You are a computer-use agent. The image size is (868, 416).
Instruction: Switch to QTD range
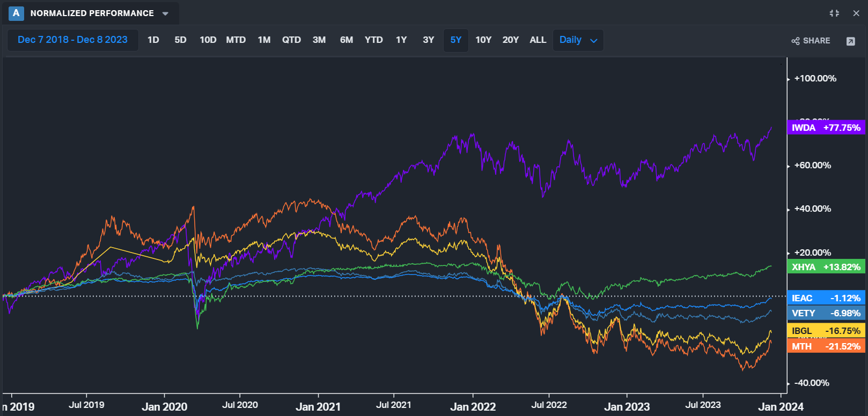(292, 40)
